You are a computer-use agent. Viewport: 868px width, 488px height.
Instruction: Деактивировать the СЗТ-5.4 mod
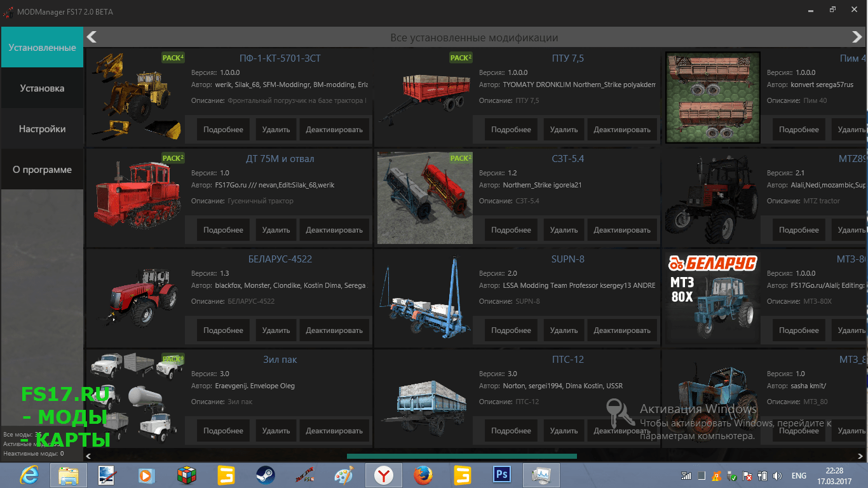click(x=622, y=229)
